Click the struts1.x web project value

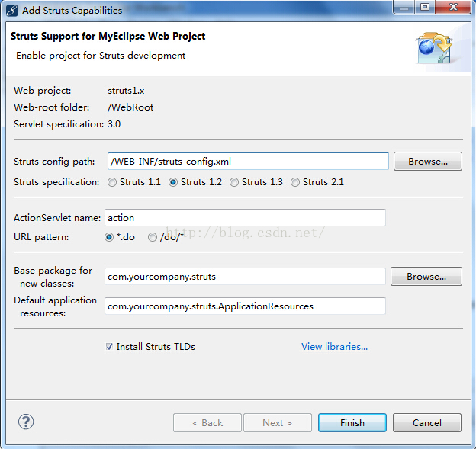pos(126,91)
